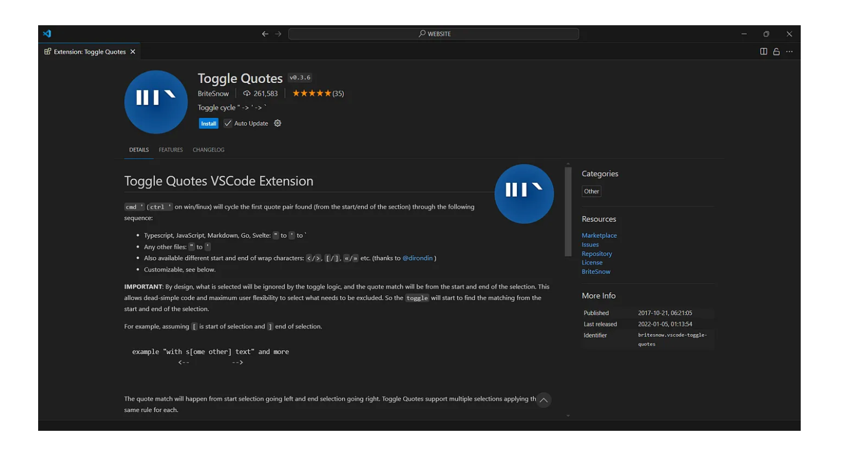Click the readme Toggle Quotes logo image
Image resolution: width=868 pixels, height=451 pixels.
tap(524, 194)
